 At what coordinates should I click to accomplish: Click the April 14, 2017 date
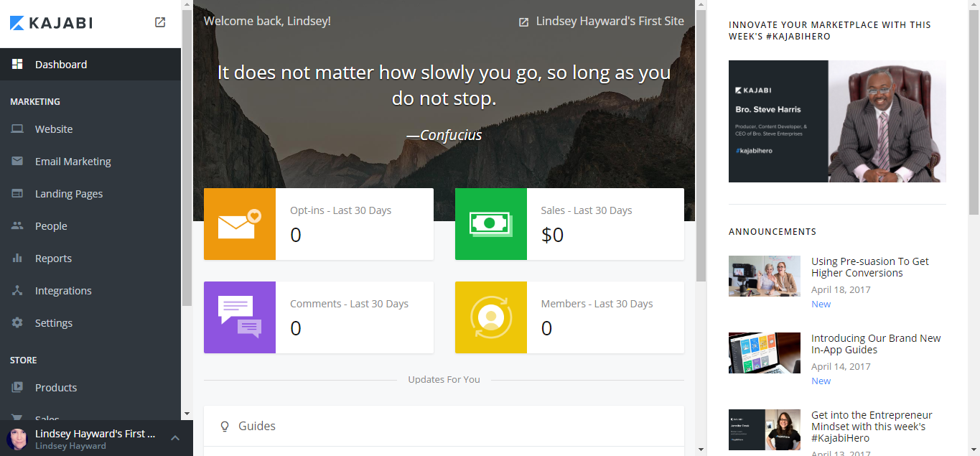pos(841,366)
